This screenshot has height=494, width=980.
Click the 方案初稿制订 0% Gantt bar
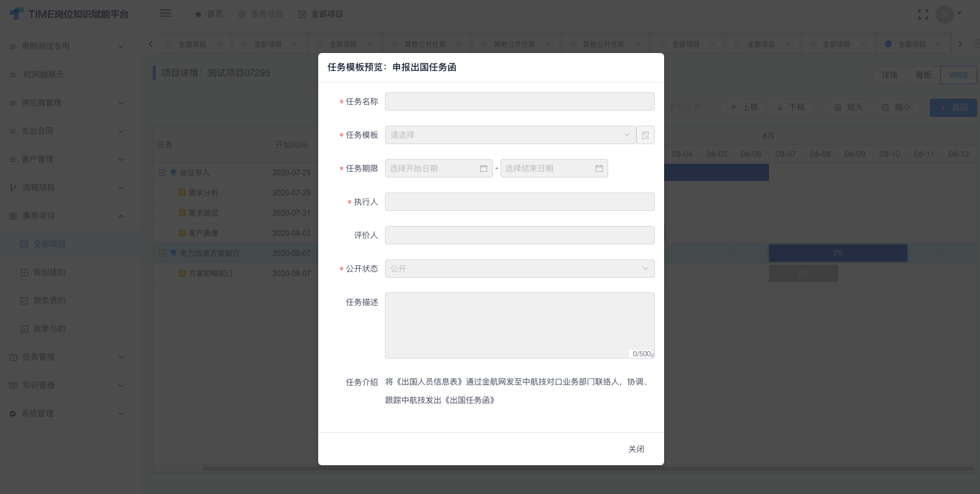tap(803, 273)
